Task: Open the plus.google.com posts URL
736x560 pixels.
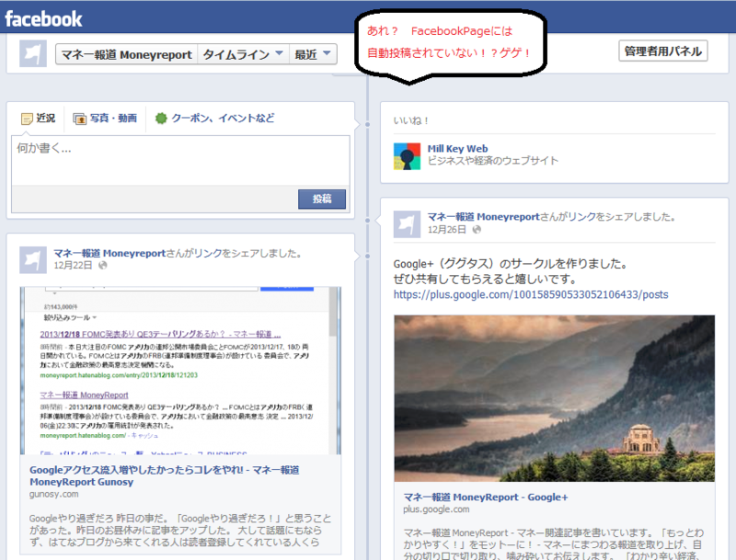Action: pos(531,294)
